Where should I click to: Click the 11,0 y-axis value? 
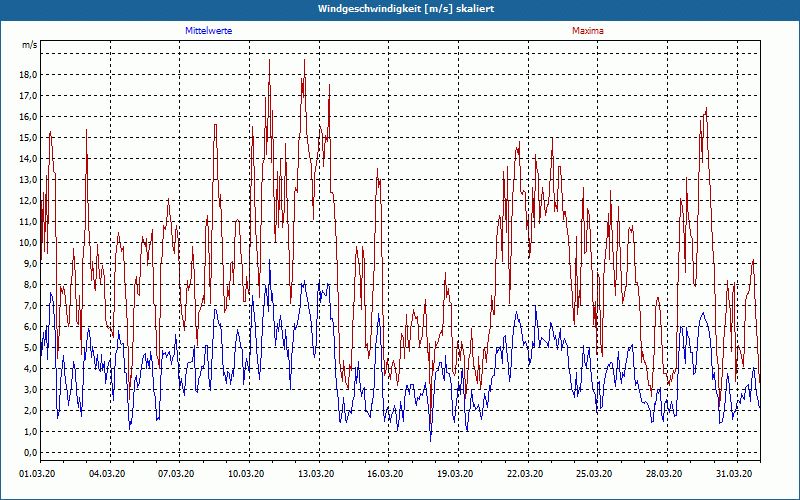click(x=29, y=222)
